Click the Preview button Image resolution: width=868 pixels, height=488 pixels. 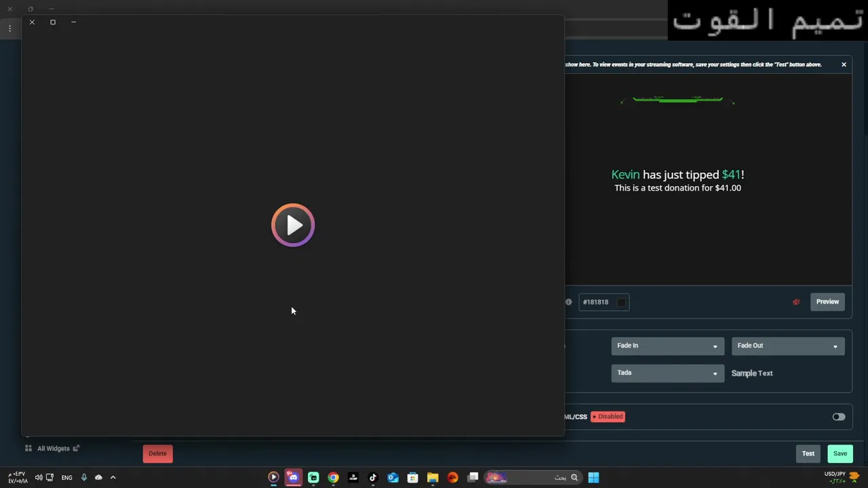coord(827,302)
